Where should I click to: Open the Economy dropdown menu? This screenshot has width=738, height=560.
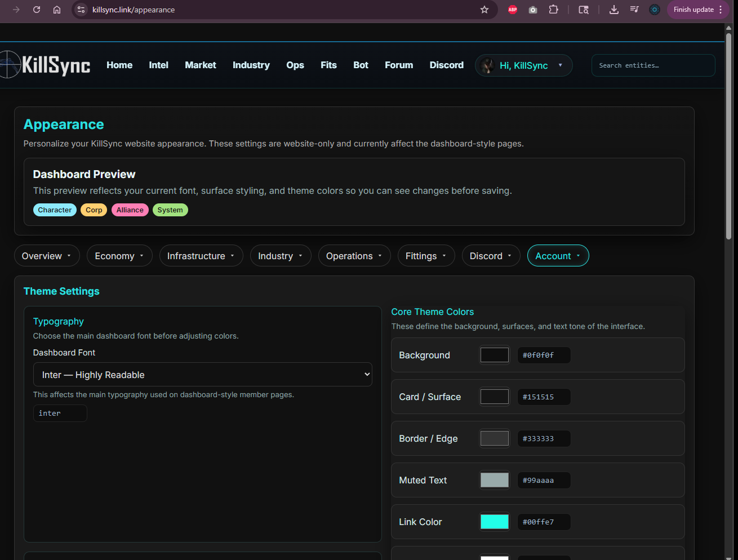[119, 256]
